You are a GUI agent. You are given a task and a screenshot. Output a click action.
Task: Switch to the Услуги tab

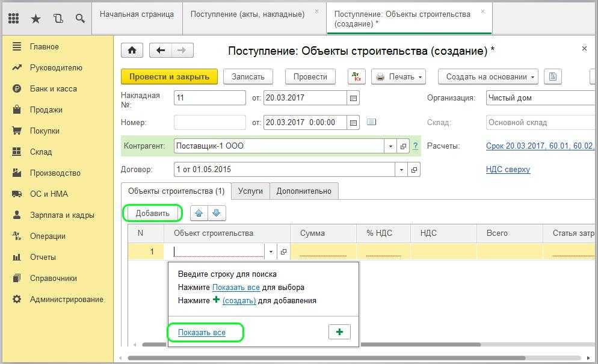point(250,191)
